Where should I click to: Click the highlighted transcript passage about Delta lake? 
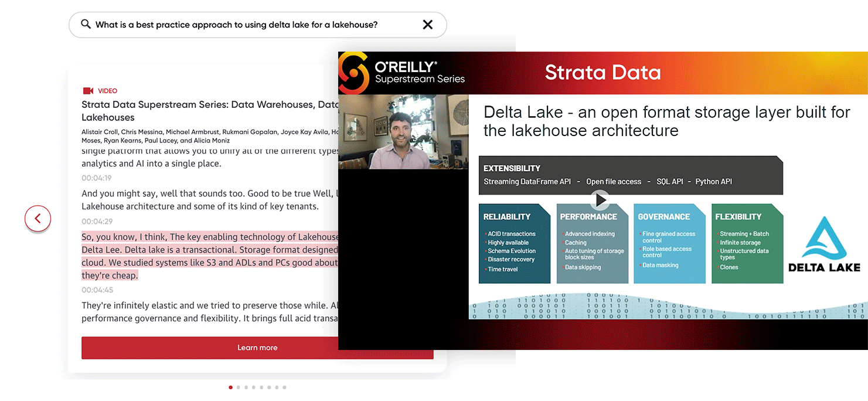pyautogui.click(x=210, y=256)
